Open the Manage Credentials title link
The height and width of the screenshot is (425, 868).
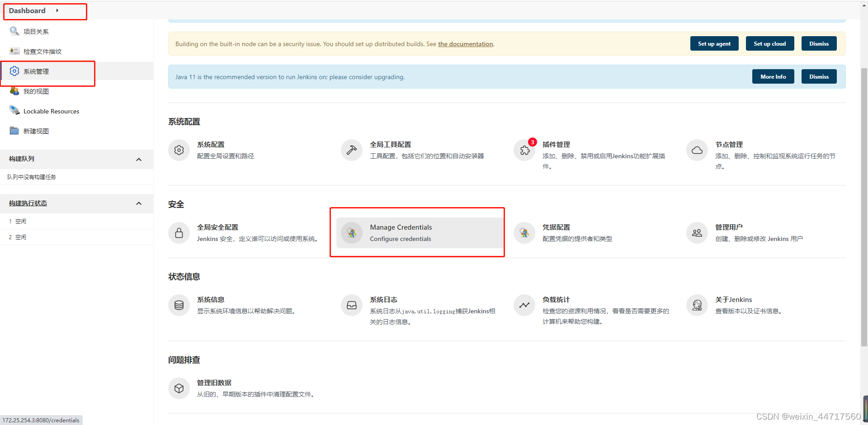pyautogui.click(x=401, y=227)
